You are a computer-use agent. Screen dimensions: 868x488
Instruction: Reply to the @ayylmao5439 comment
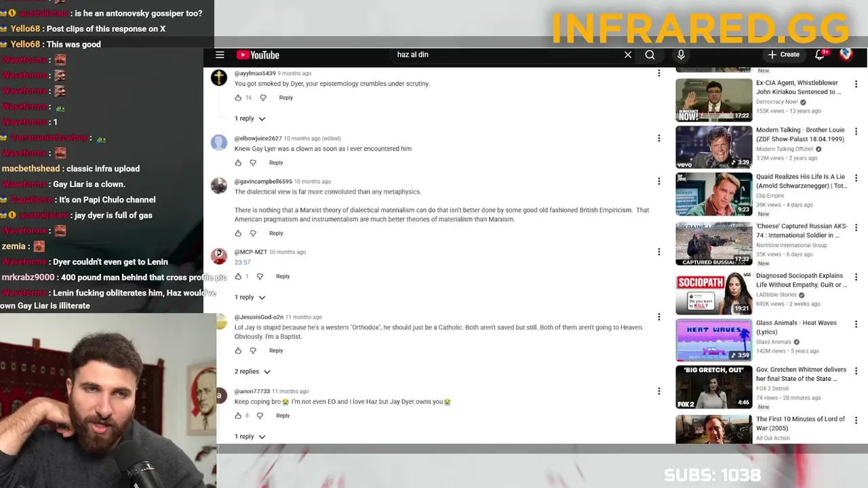coord(286,98)
